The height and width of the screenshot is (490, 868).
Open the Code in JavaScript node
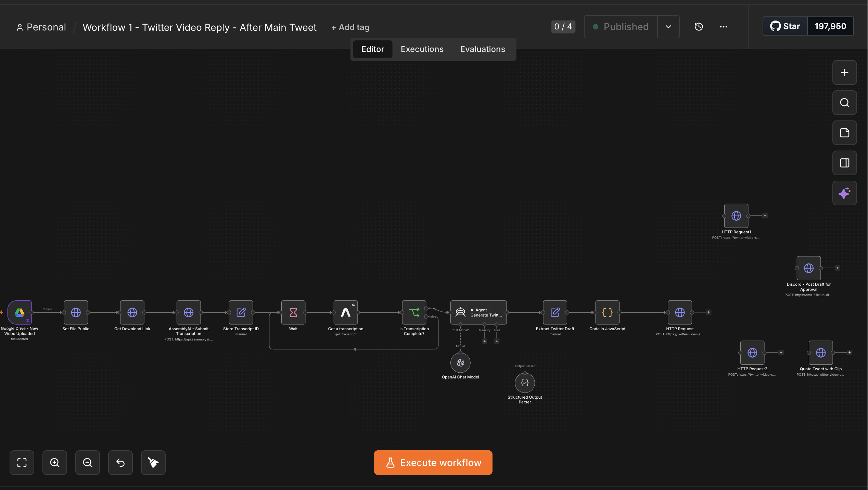pyautogui.click(x=608, y=312)
